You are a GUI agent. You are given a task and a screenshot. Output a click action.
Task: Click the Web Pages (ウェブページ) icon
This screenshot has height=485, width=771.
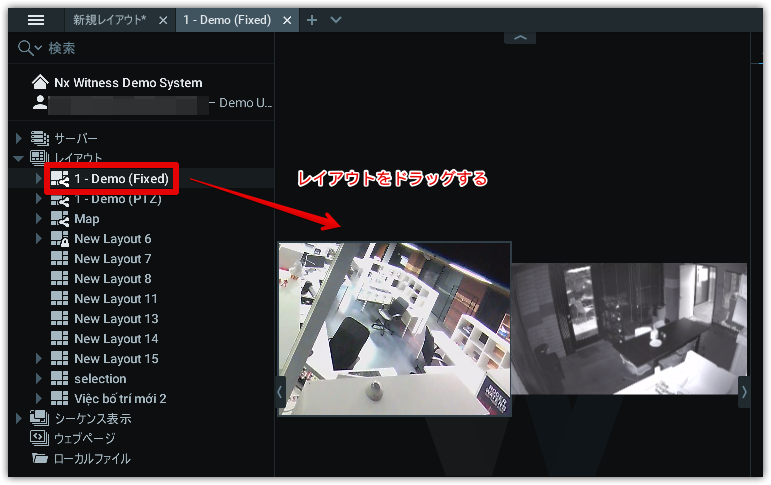coord(40,438)
